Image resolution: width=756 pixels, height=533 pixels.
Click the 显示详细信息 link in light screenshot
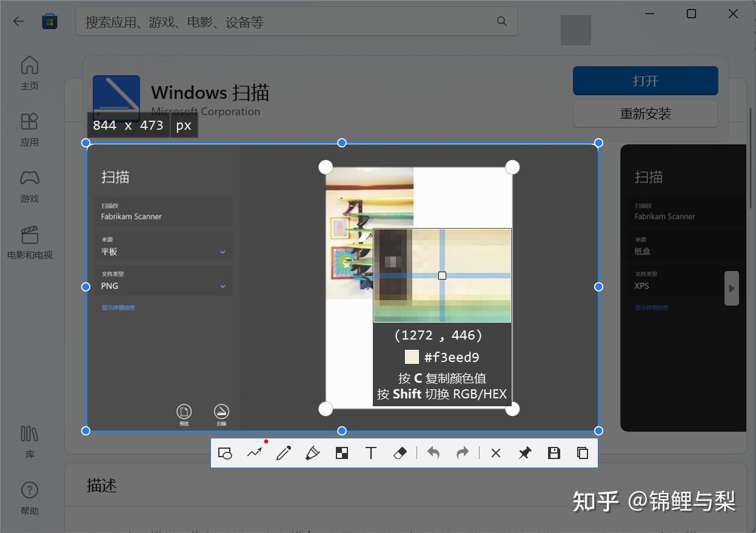click(118, 307)
